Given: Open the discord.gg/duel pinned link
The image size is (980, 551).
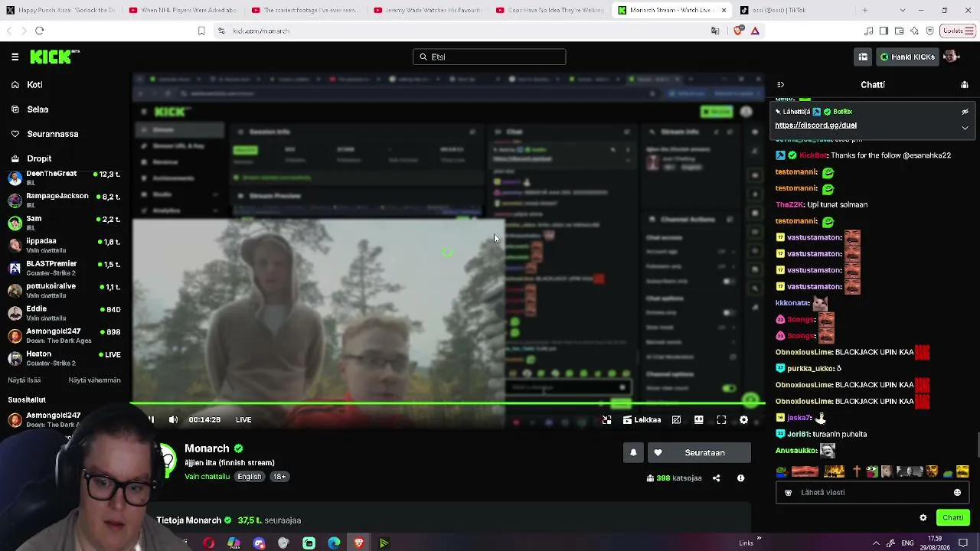Looking at the screenshot, I should pos(815,126).
